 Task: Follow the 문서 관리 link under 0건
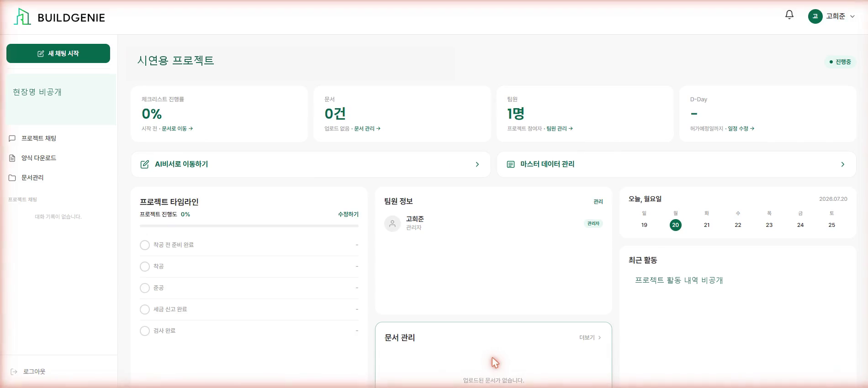[367, 129]
